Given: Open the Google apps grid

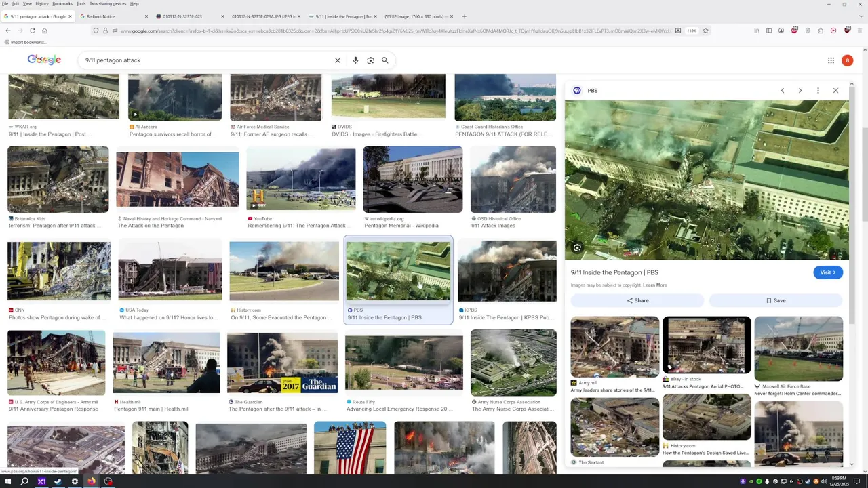Looking at the screenshot, I should 831,60.
